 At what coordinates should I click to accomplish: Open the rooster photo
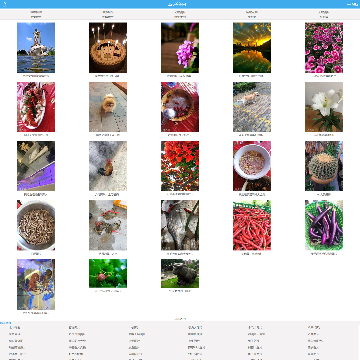(108, 166)
